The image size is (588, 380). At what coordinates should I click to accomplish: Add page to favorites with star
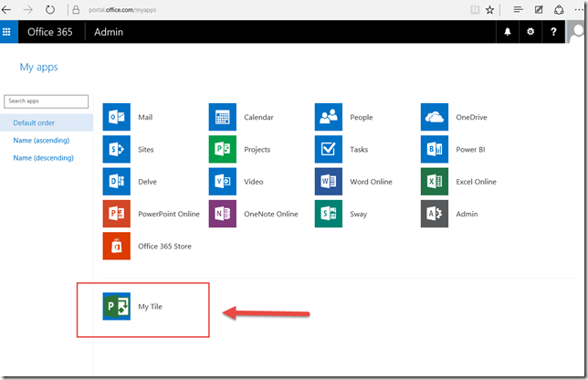tap(489, 10)
